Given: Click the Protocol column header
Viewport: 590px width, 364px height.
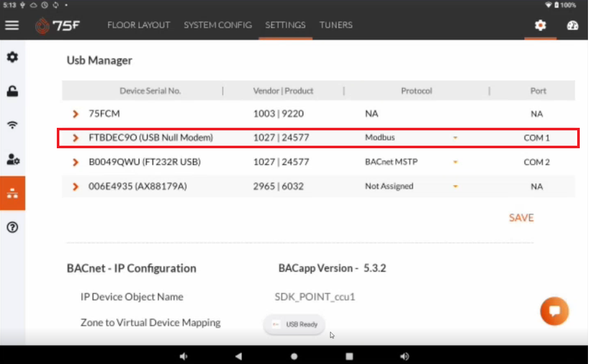Looking at the screenshot, I should [416, 90].
